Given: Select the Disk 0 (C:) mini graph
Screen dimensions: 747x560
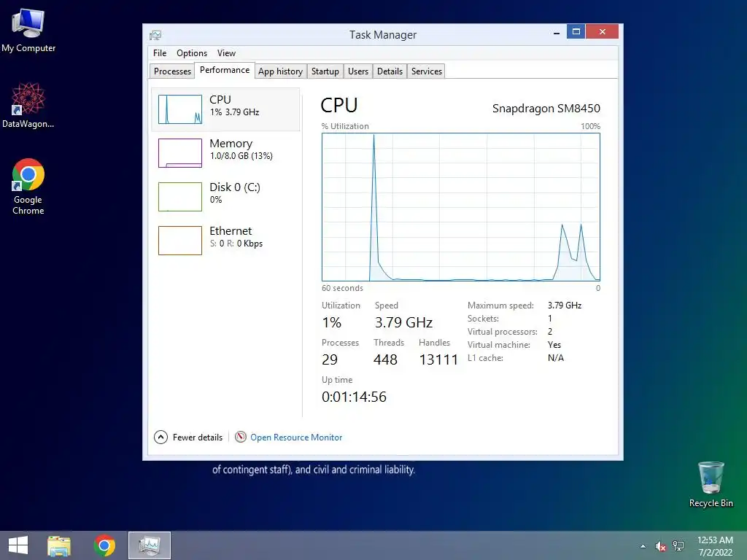Looking at the screenshot, I should [180, 197].
